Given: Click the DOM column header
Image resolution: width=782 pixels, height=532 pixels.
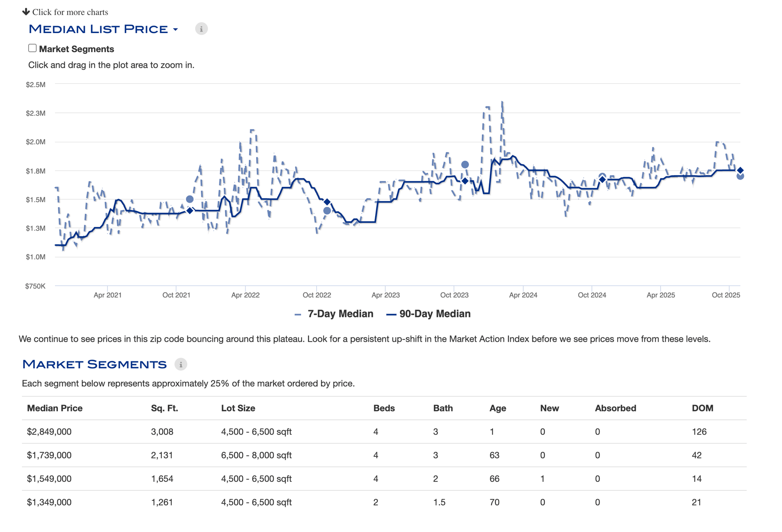Looking at the screenshot, I should 702,408.
